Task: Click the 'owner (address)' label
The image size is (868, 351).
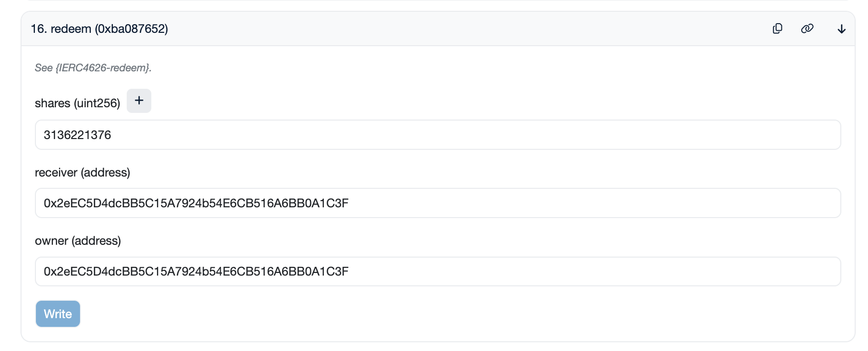Action: pos(78,241)
